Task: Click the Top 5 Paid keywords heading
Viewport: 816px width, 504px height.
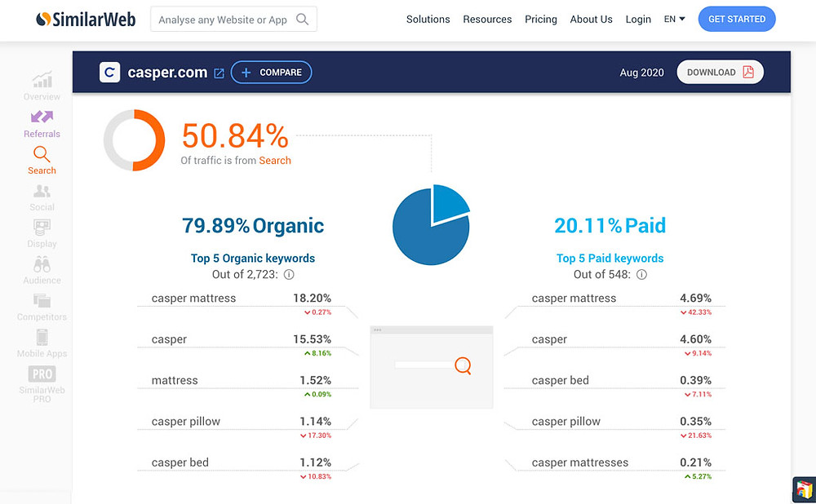Action: point(610,259)
